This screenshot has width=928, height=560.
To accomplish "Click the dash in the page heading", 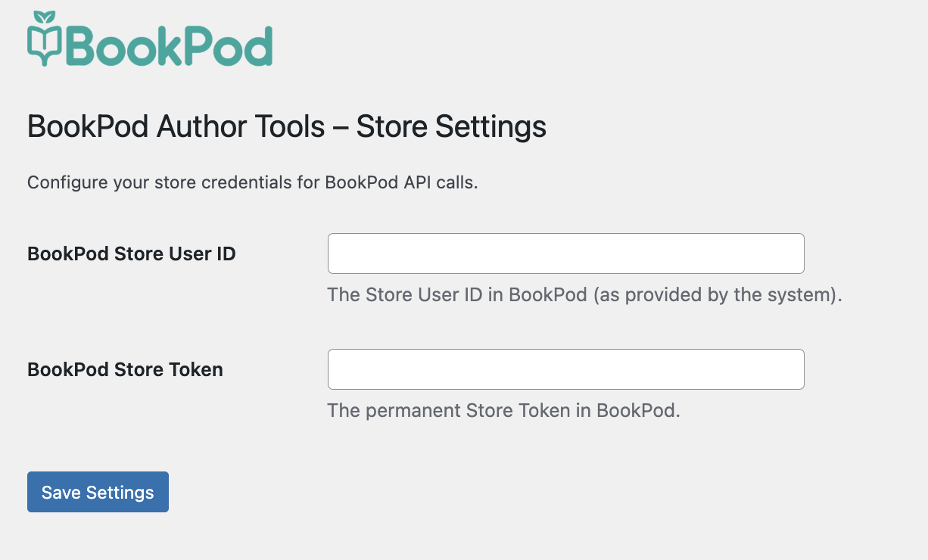I will pyautogui.click(x=341, y=126).
